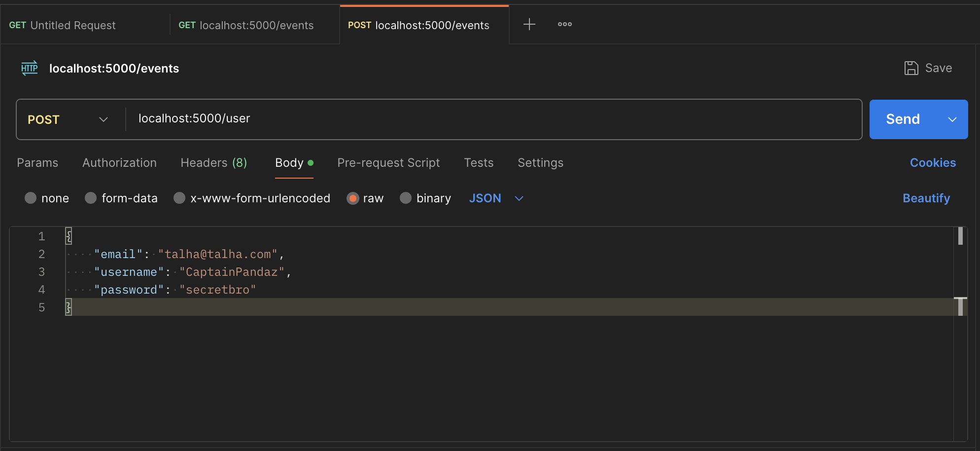Select the raw body radio button

pos(352,198)
